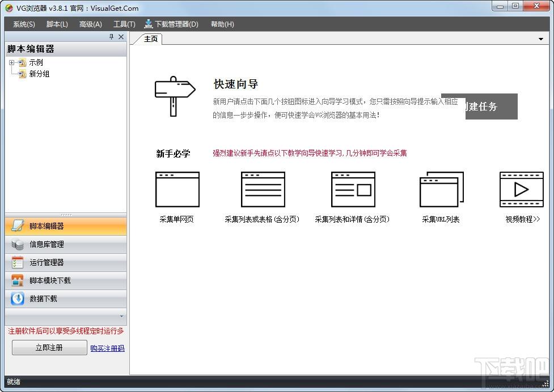Click the 脚本编辑器 notepad icon
Screen dimensions: 554x392
click(18, 226)
